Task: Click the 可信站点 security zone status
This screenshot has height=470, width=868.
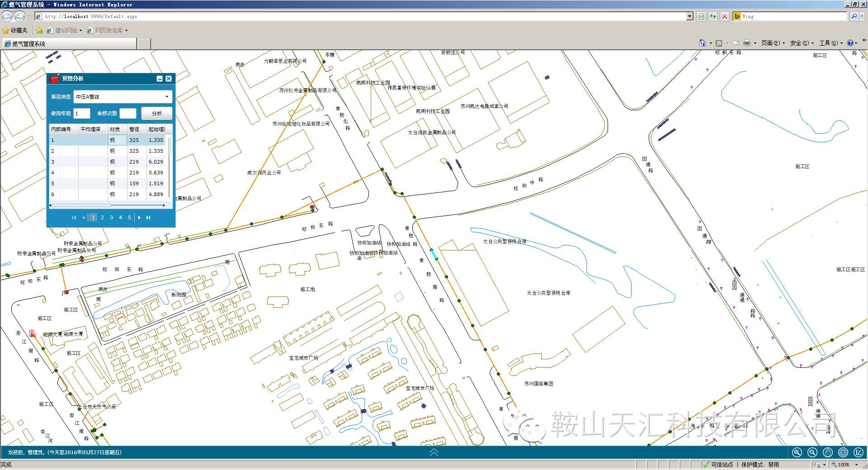Action: tap(718, 465)
